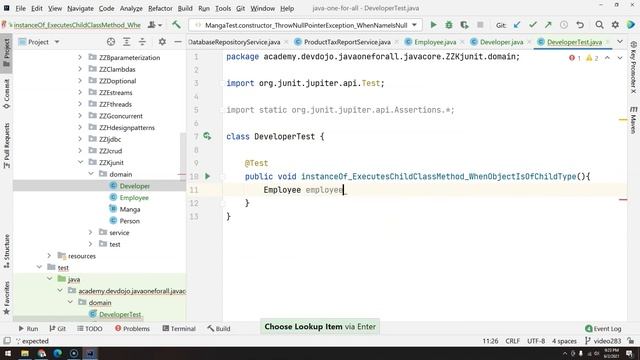640x360 pixels.
Task: Expand the service folder
Action: click(91, 232)
